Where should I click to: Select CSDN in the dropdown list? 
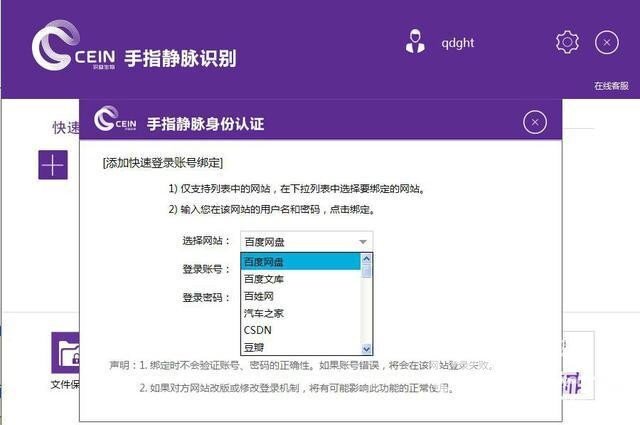[x=300, y=330]
